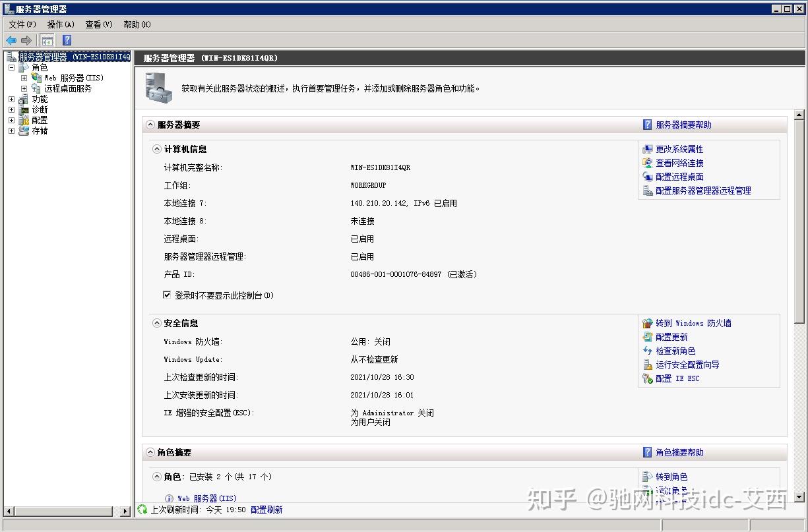Click the blue Help toolbar icon
Image resolution: width=808 pixels, height=532 pixels.
click(x=67, y=40)
